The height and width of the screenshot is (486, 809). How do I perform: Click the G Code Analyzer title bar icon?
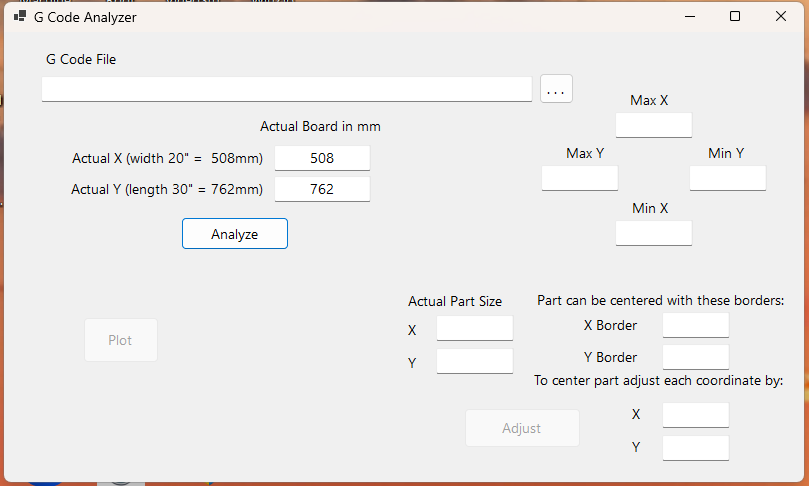coord(20,17)
